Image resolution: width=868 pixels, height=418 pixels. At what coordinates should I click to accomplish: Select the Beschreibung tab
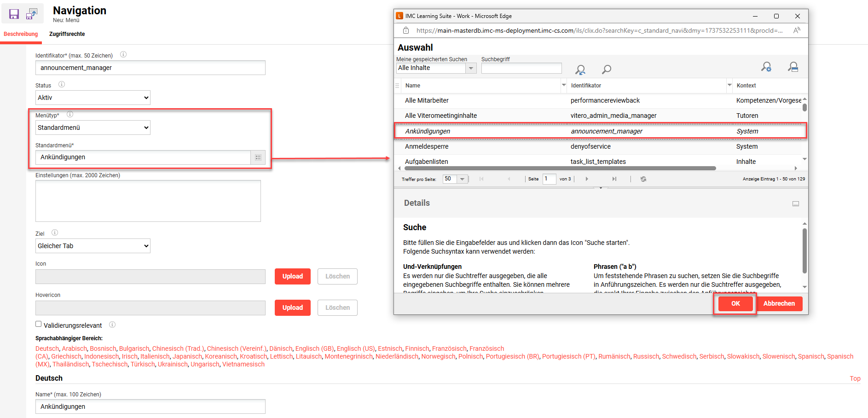21,34
